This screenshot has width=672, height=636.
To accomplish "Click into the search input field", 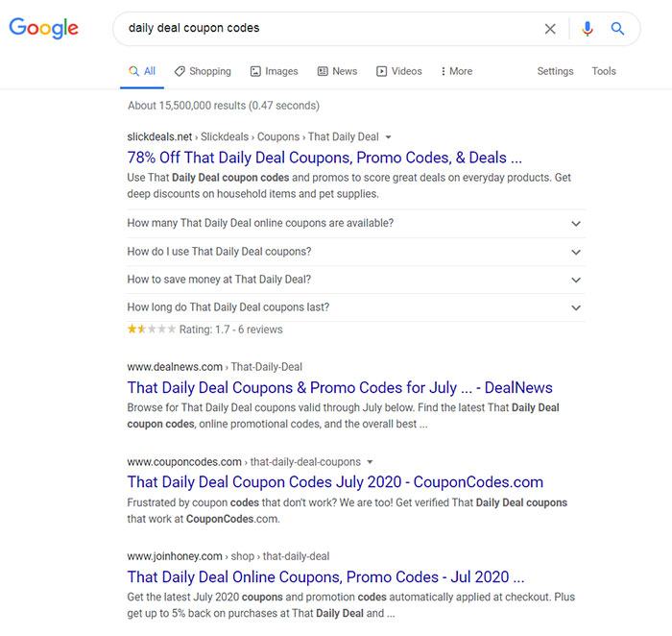I will coord(325,28).
